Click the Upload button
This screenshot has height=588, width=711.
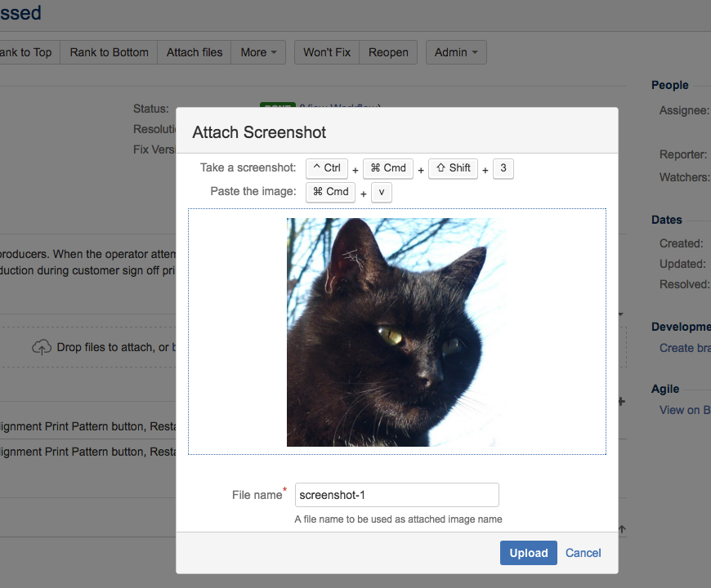coord(528,553)
